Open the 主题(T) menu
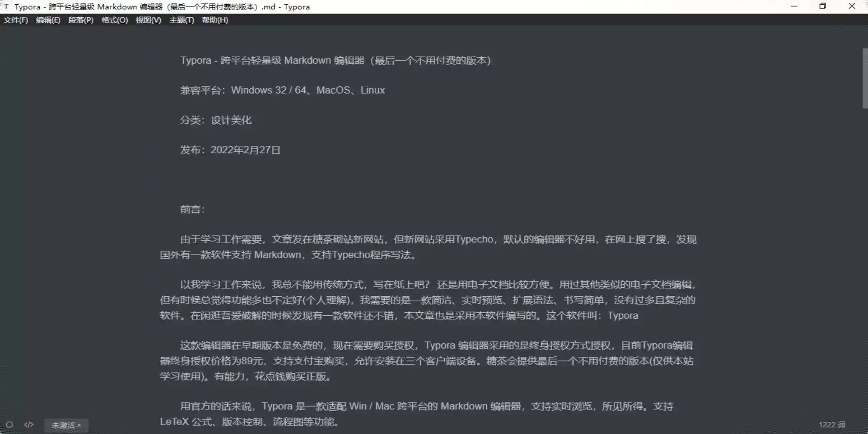The width and height of the screenshot is (868, 434). [181, 20]
